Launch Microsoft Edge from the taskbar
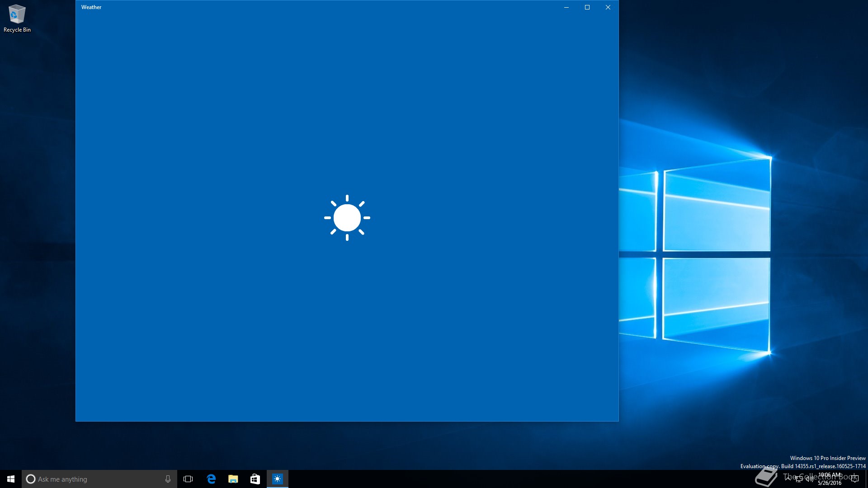 [x=211, y=479]
